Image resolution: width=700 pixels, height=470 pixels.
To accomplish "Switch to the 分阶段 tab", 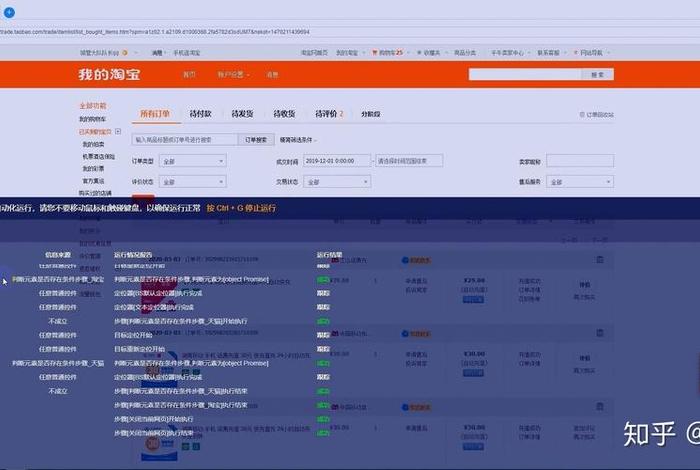I will click(x=371, y=114).
